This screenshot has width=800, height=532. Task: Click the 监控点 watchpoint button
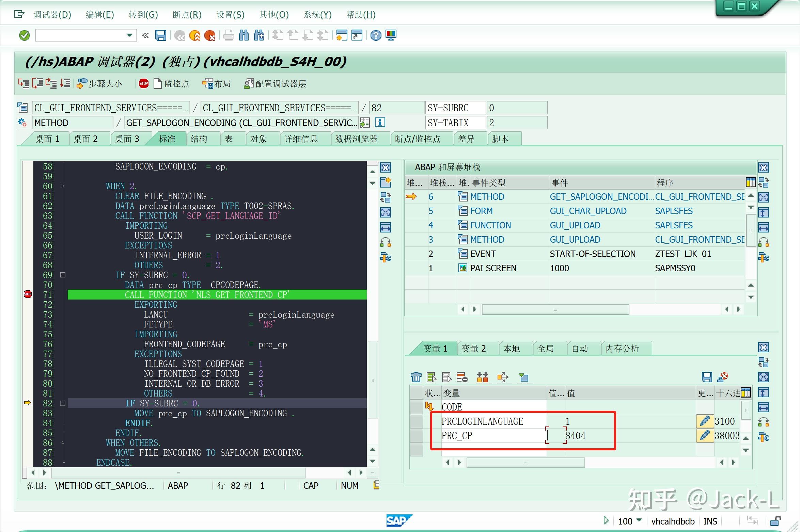[x=171, y=84]
